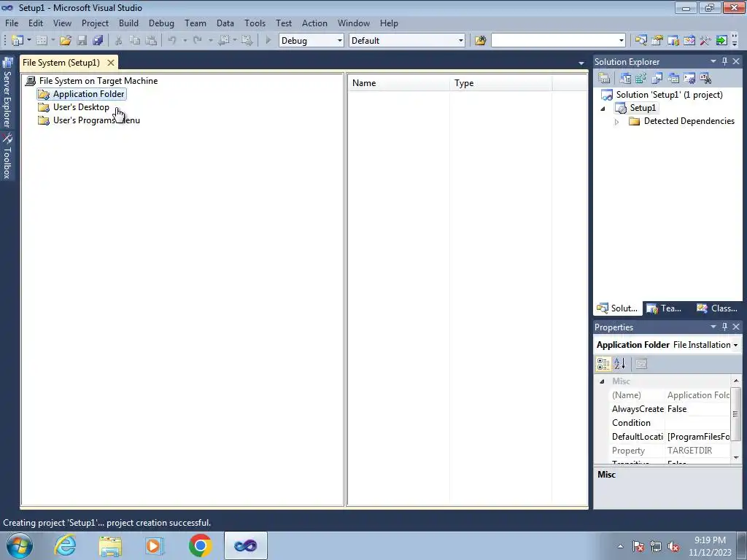Open the New Project dropdown arrow
747x560 pixels.
pos(28,41)
